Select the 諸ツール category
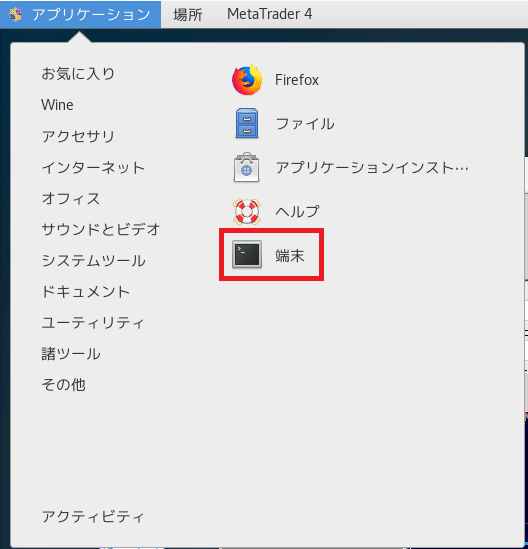The image size is (528, 549). (71, 354)
